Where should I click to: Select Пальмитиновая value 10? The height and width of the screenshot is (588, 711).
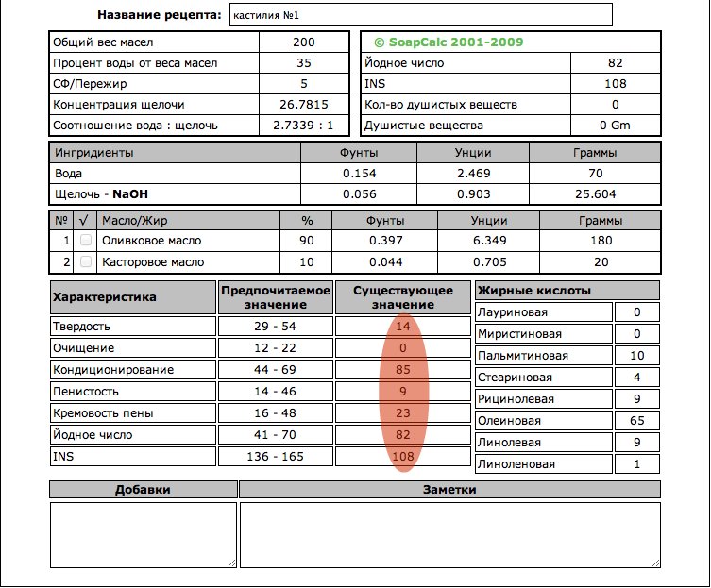[x=637, y=356]
